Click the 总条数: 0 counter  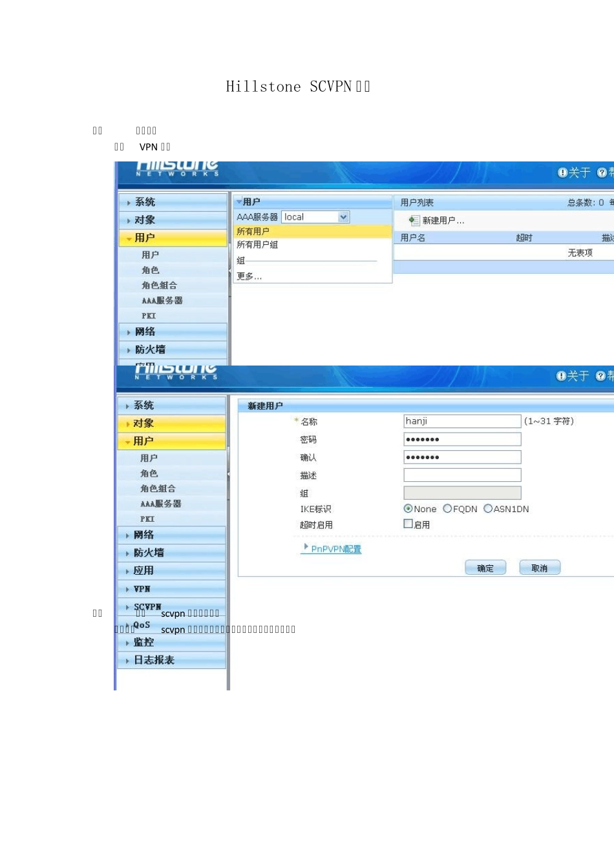(586, 202)
